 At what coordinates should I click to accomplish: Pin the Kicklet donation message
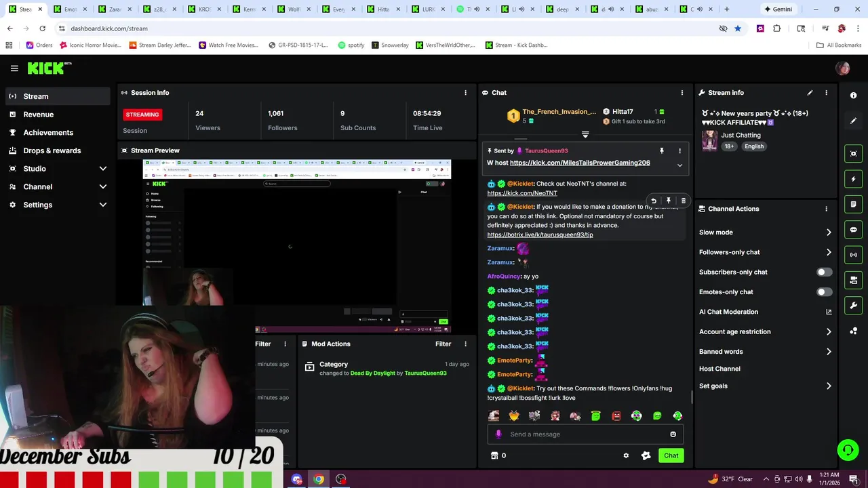coord(668,201)
